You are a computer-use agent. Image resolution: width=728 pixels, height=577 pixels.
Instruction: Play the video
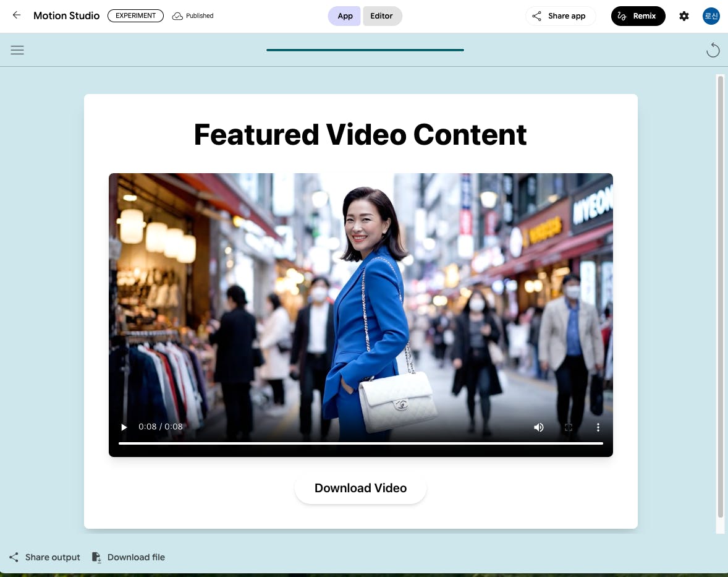pyautogui.click(x=124, y=427)
